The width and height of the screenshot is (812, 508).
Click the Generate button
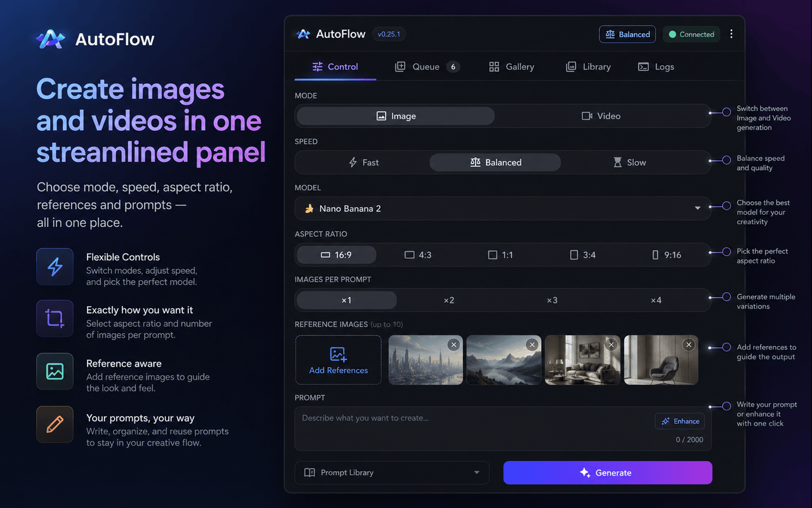[608, 472]
